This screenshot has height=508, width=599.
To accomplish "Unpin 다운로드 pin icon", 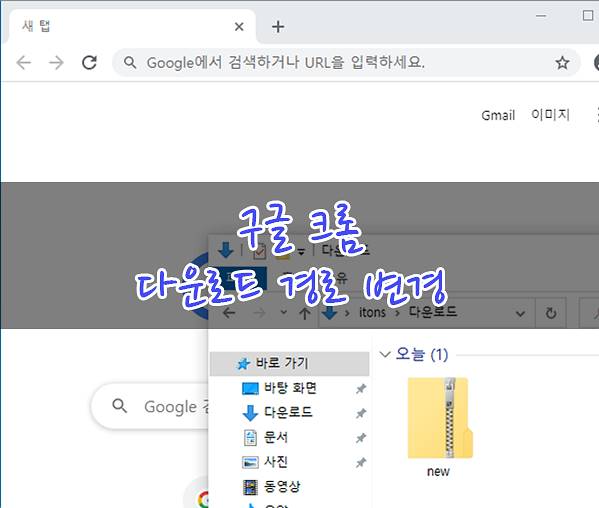I will pyautogui.click(x=361, y=413).
